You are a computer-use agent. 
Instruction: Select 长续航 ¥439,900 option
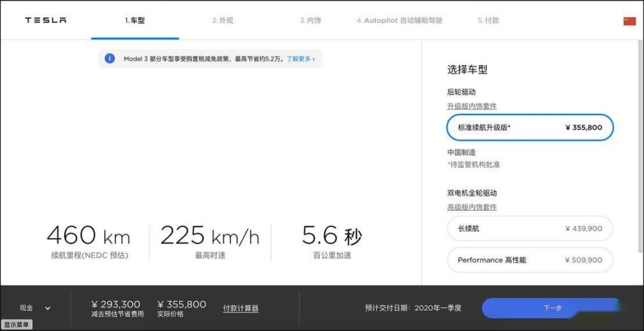530,228
